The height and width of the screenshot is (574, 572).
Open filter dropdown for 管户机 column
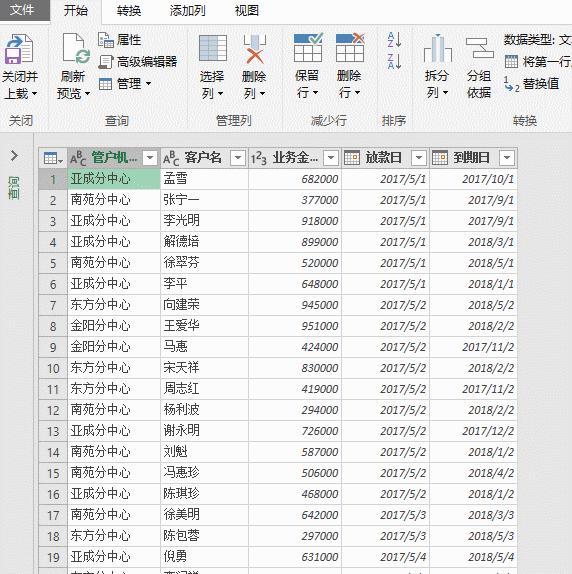point(150,158)
